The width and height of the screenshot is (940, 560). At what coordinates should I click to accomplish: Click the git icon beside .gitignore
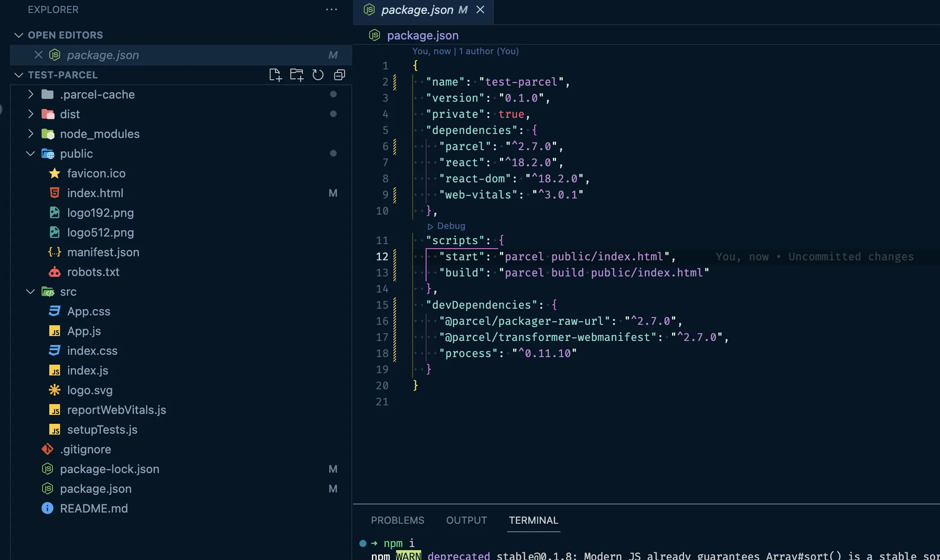47,449
